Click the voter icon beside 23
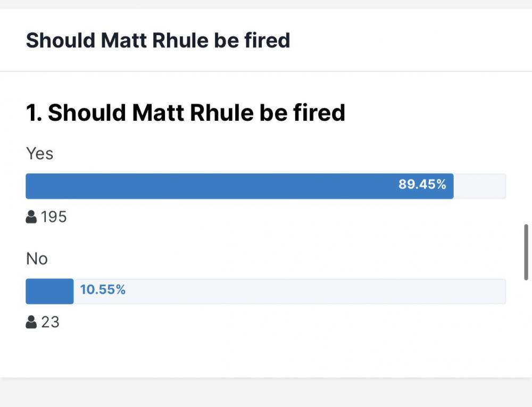 click(x=31, y=322)
